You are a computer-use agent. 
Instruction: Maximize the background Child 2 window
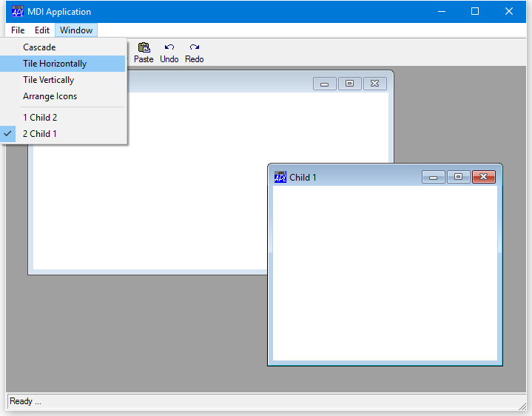pos(350,84)
